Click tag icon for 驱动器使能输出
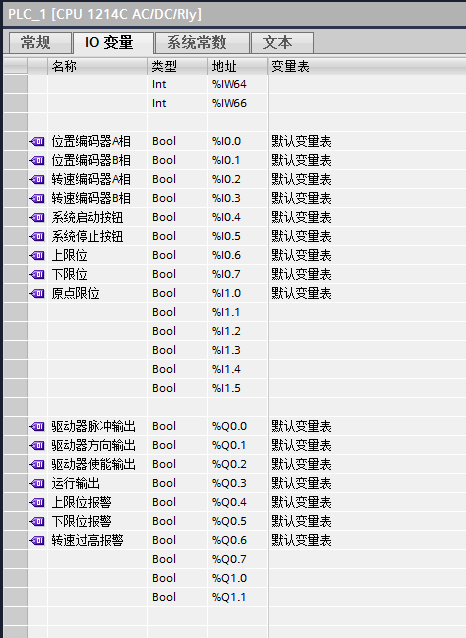The width and height of the screenshot is (466, 638). coord(37,464)
